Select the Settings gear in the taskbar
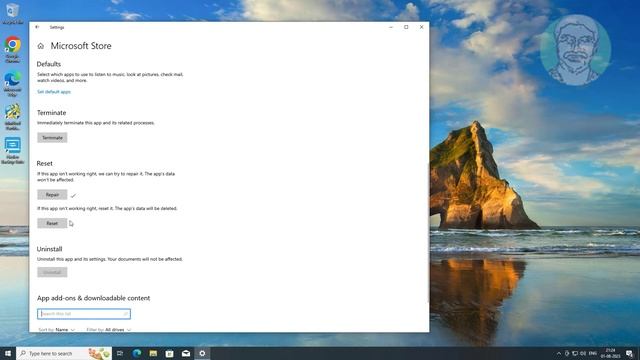This screenshot has height=360, width=640. tap(202, 353)
